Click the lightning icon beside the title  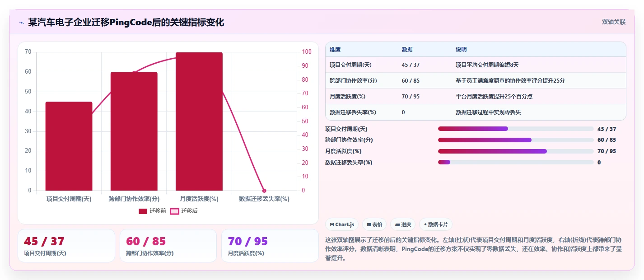[x=21, y=23]
